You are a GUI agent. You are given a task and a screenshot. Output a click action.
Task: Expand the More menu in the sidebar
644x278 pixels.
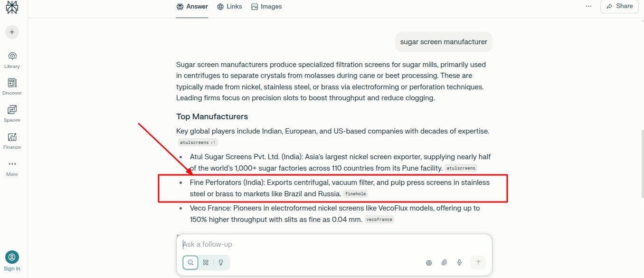click(x=12, y=167)
